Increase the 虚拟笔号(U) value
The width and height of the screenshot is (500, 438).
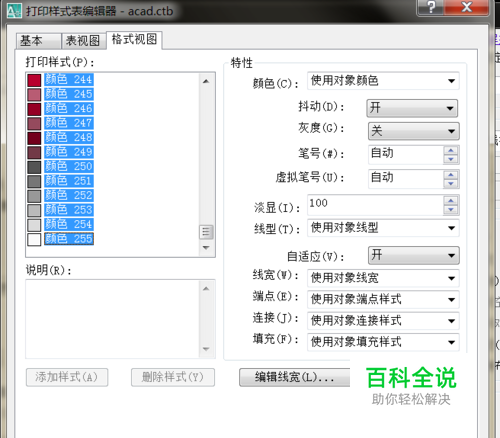pyautogui.click(x=451, y=175)
